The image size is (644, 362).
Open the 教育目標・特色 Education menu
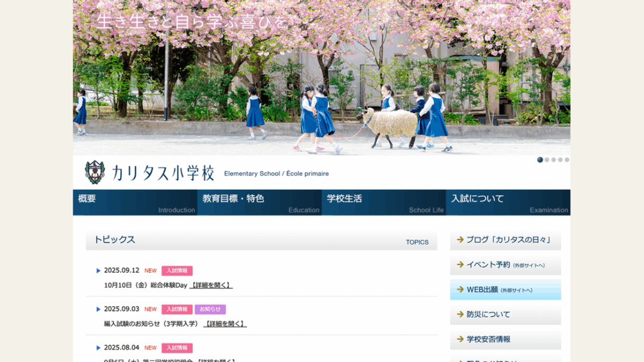259,202
